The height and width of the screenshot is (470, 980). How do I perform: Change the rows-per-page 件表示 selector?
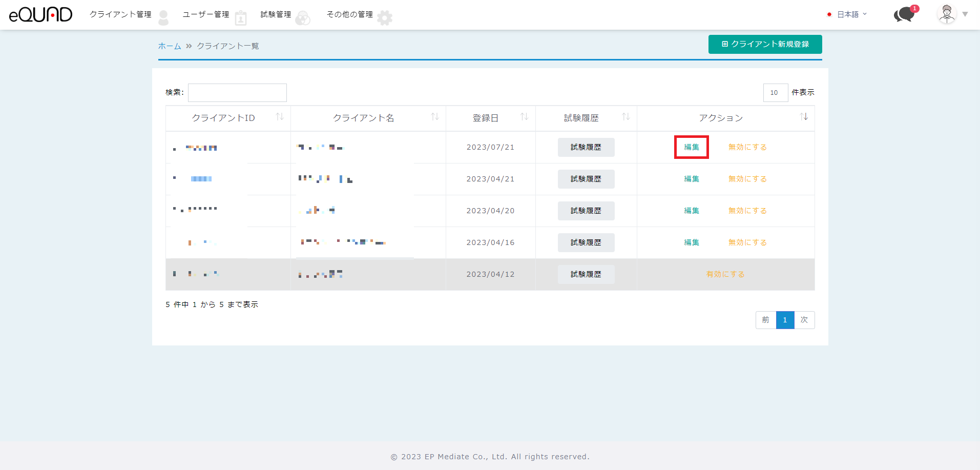[775, 93]
